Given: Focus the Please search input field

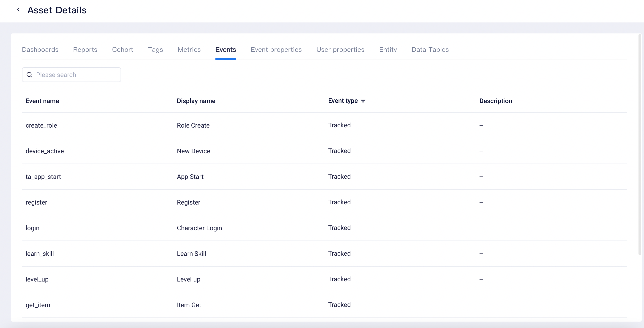Looking at the screenshot, I should click(72, 75).
